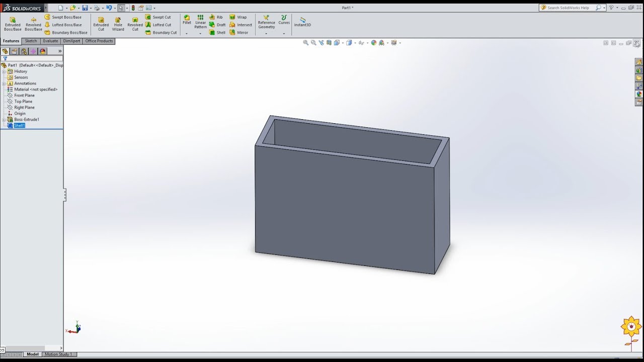Open the PropertyManager tab
The height and width of the screenshot is (362, 644).
pyautogui.click(x=15, y=51)
